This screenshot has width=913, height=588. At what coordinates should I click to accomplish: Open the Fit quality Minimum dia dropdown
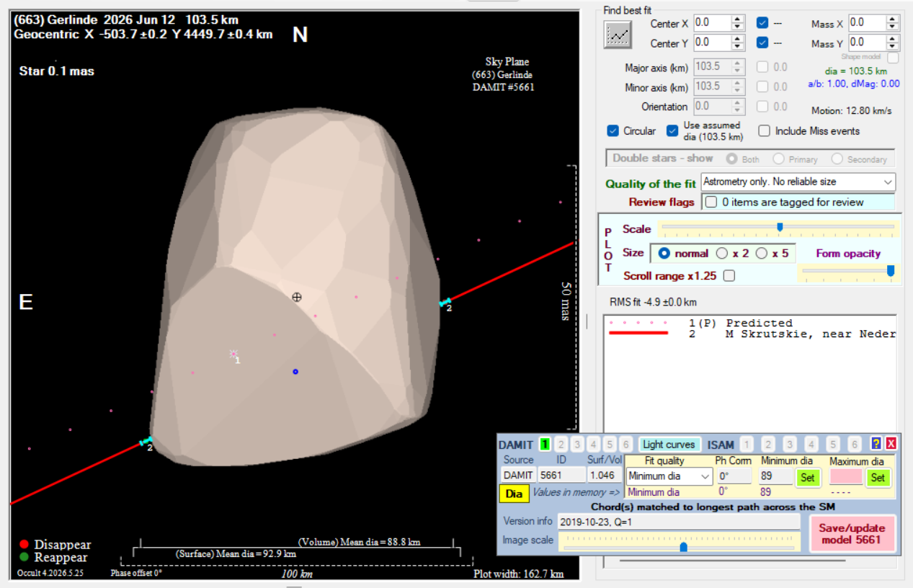pos(705,476)
